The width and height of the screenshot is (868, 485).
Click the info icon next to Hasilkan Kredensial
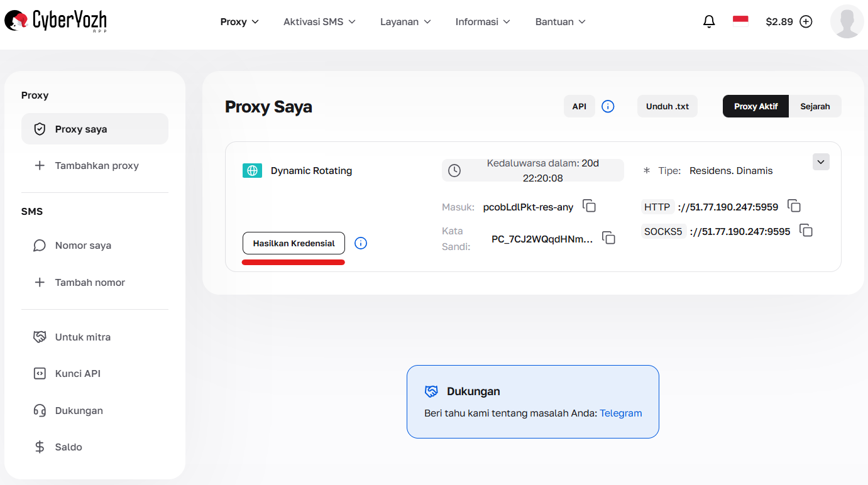click(x=360, y=242)
